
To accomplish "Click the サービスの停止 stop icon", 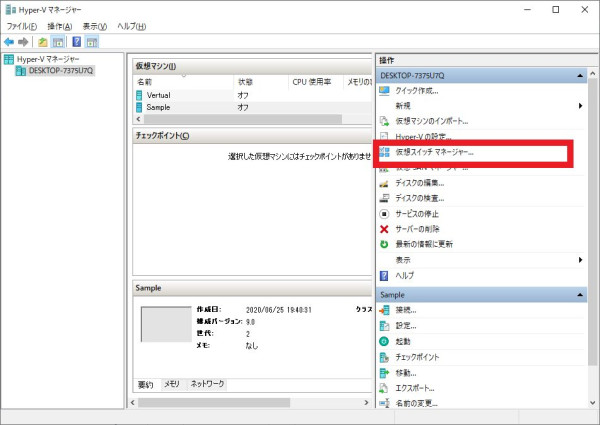I will (384, 213).
